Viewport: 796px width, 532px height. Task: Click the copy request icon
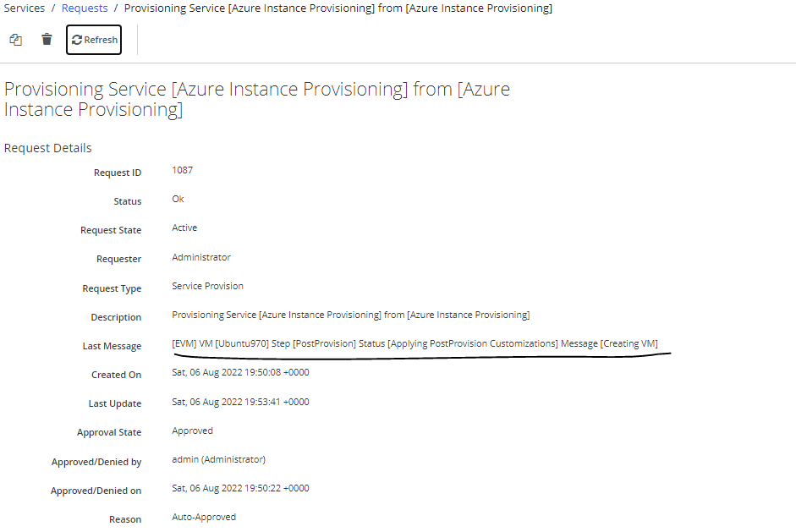(16, 40)
